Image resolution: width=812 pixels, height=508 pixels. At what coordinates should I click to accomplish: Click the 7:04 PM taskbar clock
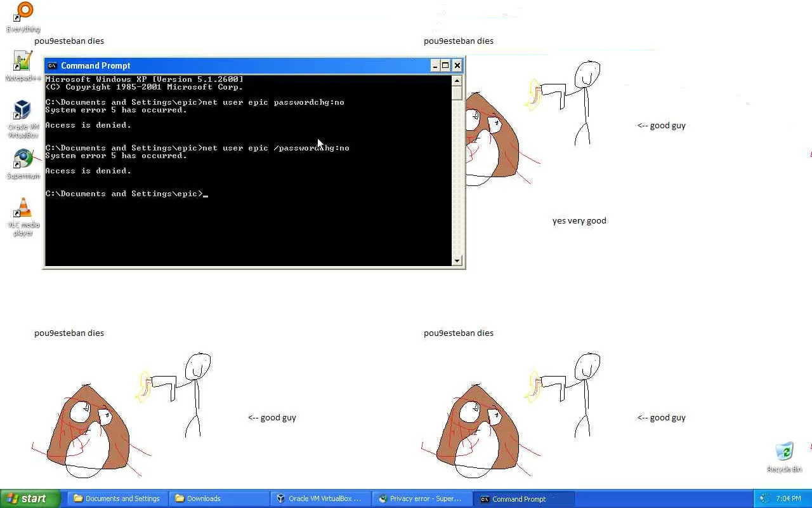[788, 498]
